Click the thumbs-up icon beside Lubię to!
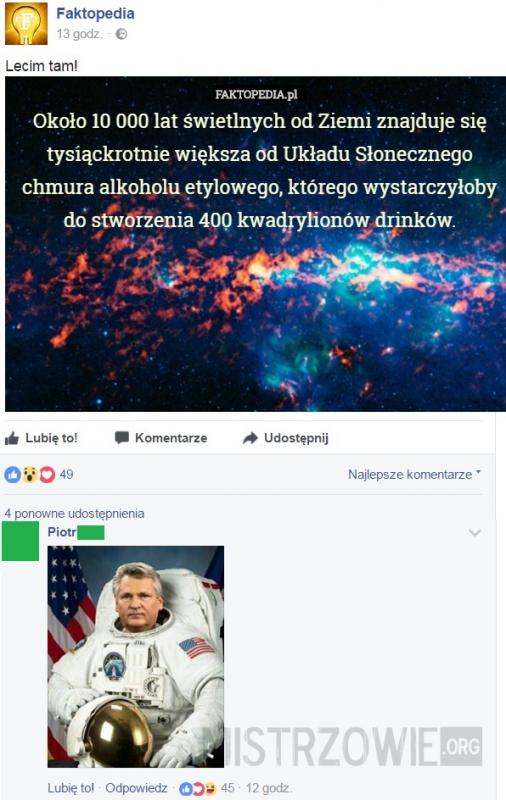Screen dimensions: 506x800 click(12, 438)
